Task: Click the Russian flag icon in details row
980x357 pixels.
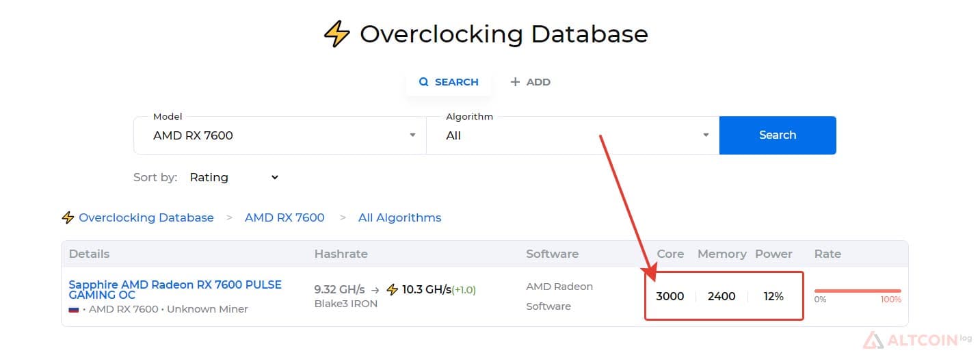Action: 74,309
